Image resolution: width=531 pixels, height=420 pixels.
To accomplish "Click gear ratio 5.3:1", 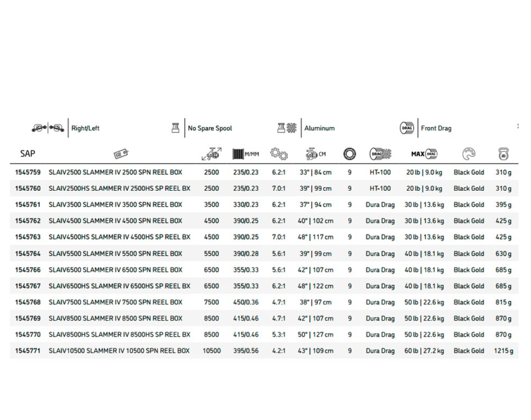I will [279, 335].
